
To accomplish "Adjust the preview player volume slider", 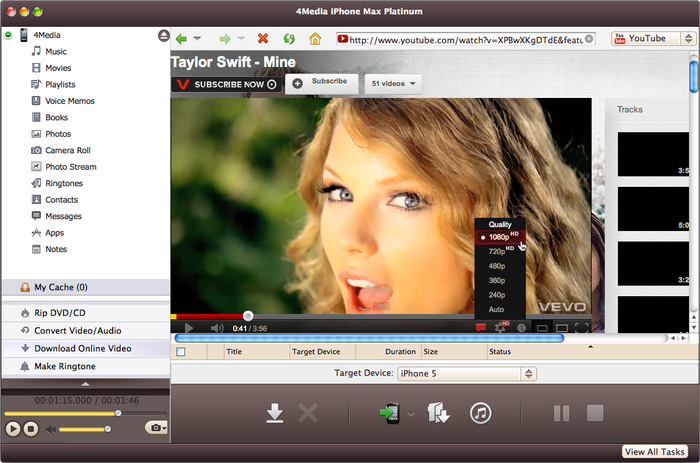I will pos(85,429).
